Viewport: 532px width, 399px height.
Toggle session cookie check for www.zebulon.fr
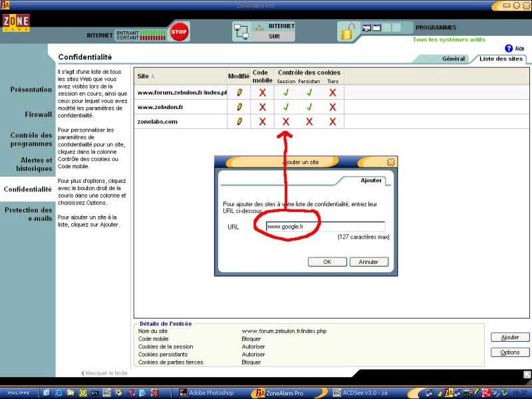click(x=286, y=107)
